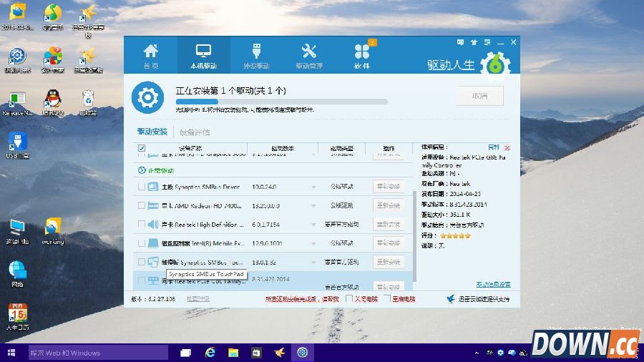Image resolution: width=644 pixels, height=362 pixels.
Task: Toggle the select-all checkbox in table header
Action: [142, 148]
